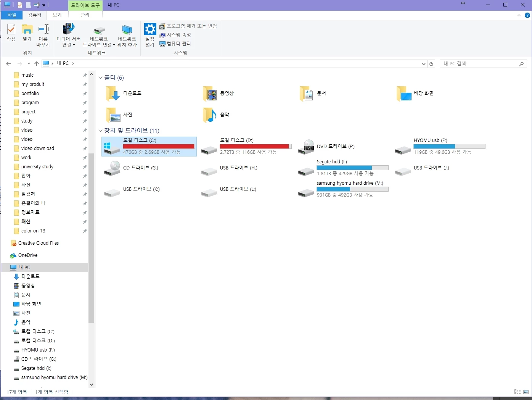Screen dimensions: 532x400
Task: Click the HYOMU usb (F:) usage bar
Action: (x=449, y=146)
